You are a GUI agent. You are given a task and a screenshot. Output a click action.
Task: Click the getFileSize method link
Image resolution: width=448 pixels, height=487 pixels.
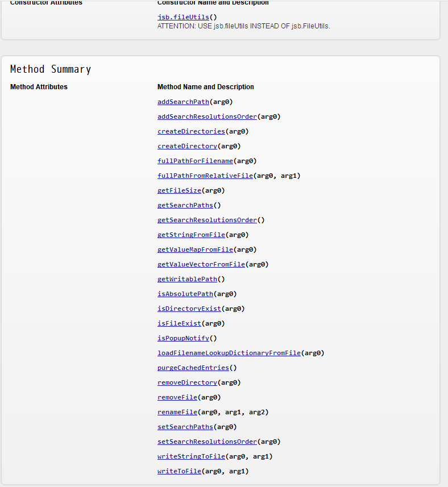179,190
